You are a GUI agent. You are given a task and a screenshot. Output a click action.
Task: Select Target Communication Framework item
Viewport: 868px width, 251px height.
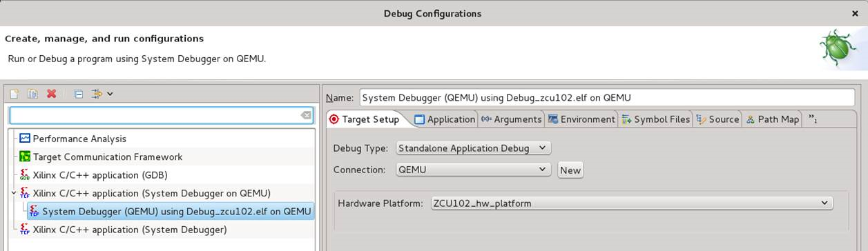tap(101, 157)
